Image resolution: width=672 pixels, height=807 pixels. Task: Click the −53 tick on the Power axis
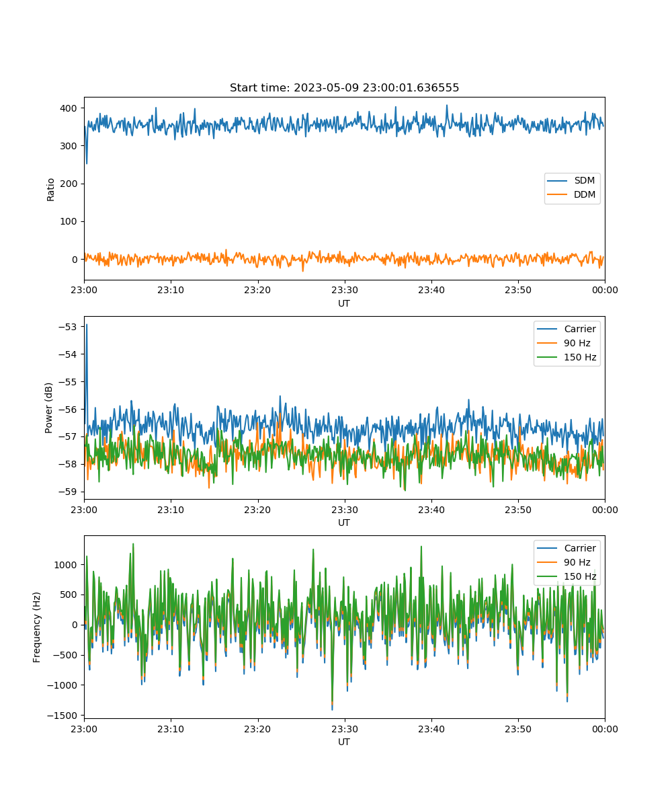(69, 327)
